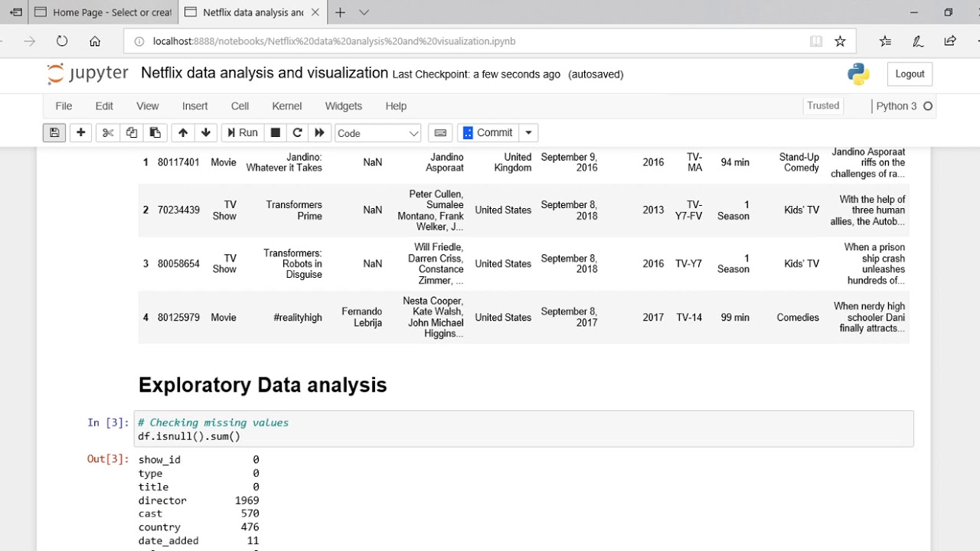Set tabs aside icon in tab bar
980x551 pixels.
pyautogui.click(x=15, y=12)
